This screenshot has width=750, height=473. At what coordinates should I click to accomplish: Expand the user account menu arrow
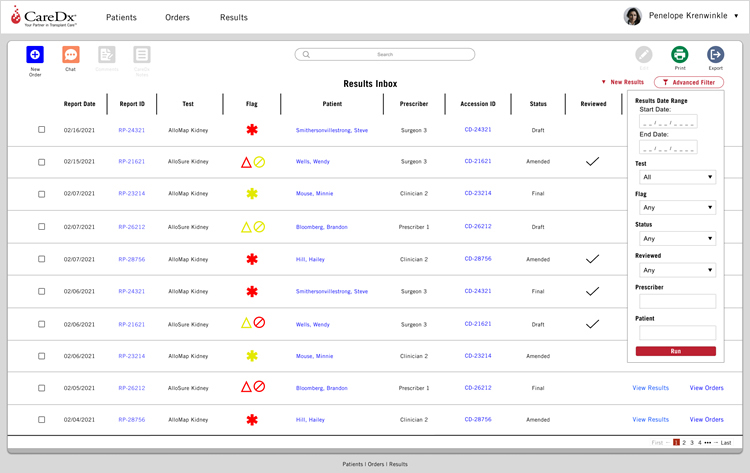[x=736, y=16]
